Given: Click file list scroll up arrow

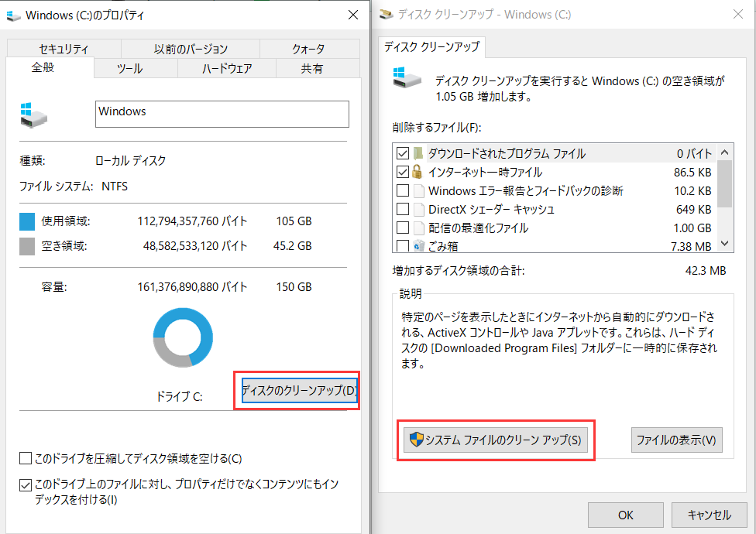Looking at the screenshot, I should 724,152.
